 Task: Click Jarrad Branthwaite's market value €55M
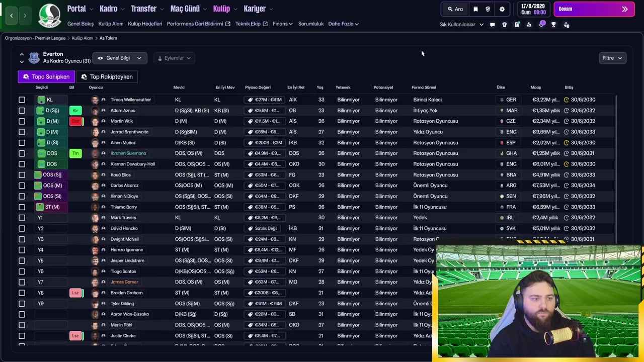(264, 132)
